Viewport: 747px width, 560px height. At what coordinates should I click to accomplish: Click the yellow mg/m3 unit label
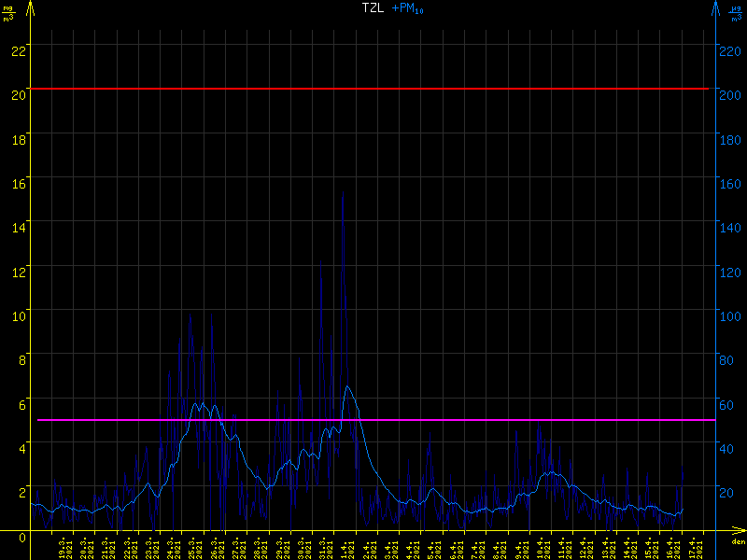point(9,12)
